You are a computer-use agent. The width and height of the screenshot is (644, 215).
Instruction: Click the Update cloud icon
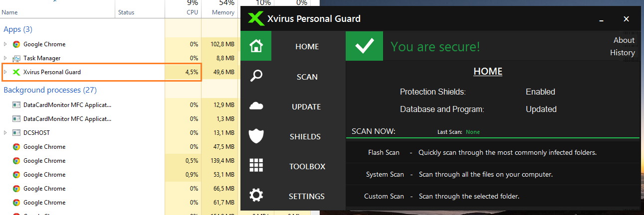pyautogui.click(x=256, y=106)
